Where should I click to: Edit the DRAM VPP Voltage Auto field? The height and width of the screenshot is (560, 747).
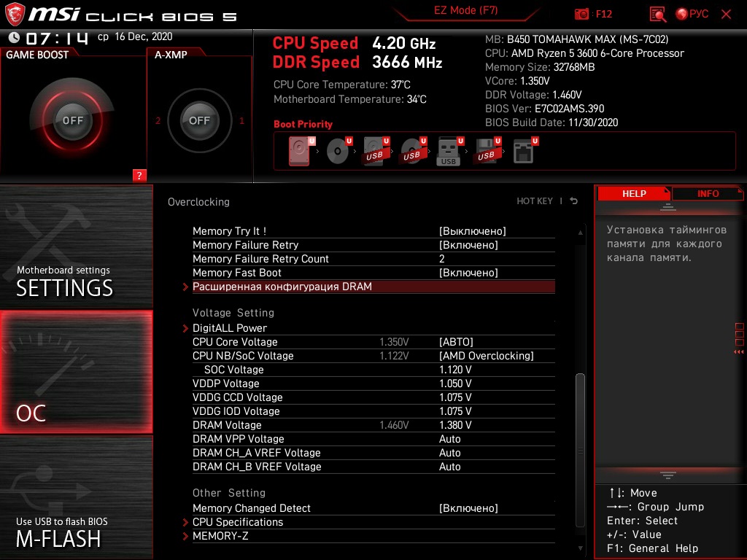(449, 438)
